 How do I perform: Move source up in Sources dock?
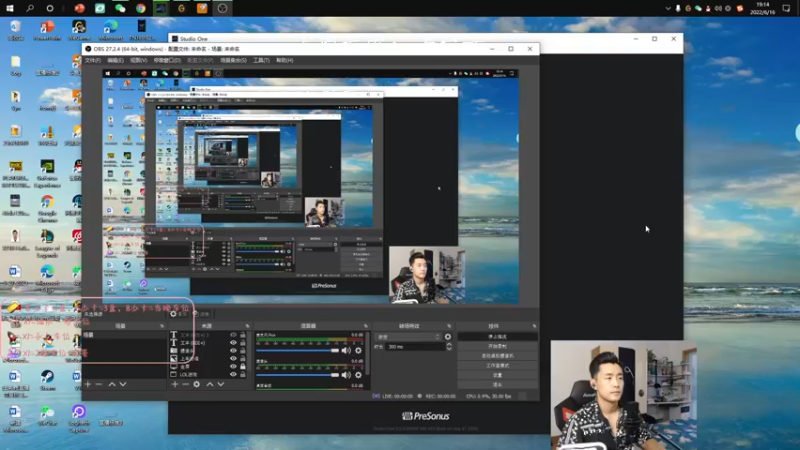coord(210,384)
